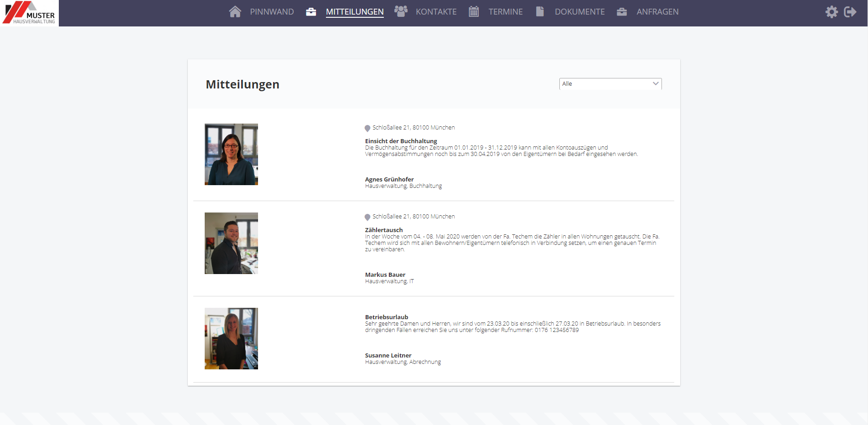
Task: Open settings via the gear icon
Action: [x=832, y=12]
